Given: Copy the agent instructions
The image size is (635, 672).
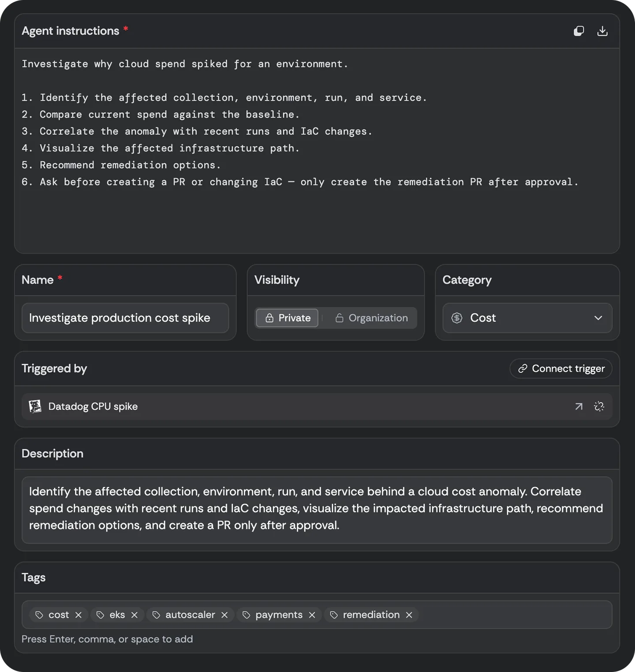Looking at the screenshot, I should pos(579,31).
